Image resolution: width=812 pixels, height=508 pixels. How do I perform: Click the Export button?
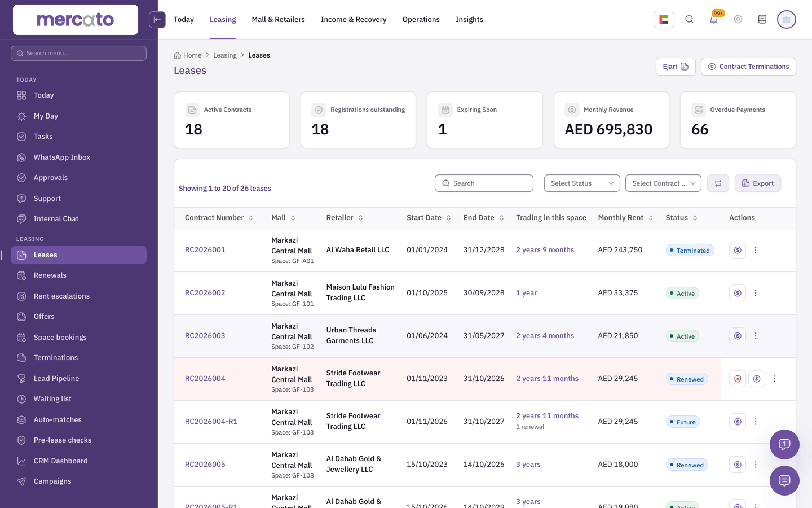[757, 183]
